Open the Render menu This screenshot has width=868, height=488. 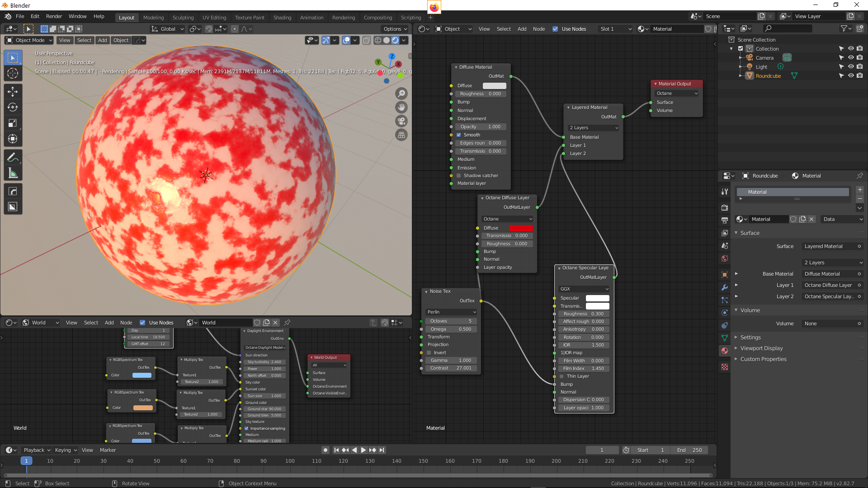54,16
